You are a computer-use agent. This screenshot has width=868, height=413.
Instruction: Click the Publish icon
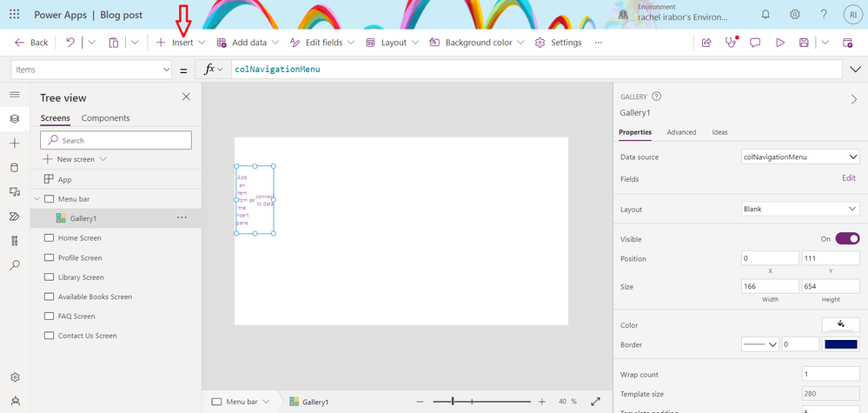pos(847,43)
